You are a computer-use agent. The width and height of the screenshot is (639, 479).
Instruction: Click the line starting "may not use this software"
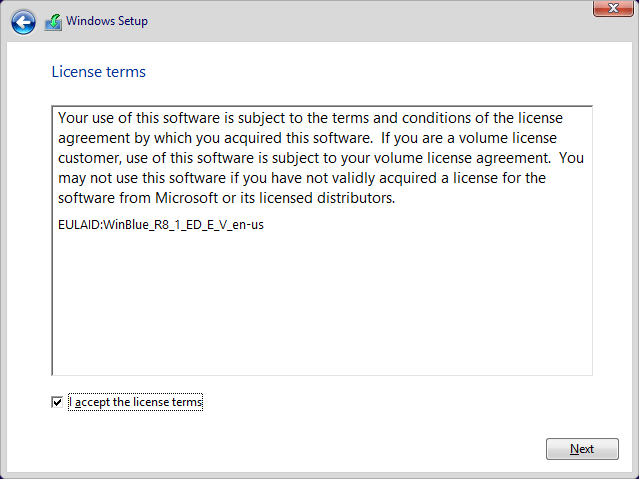point(302,178)
